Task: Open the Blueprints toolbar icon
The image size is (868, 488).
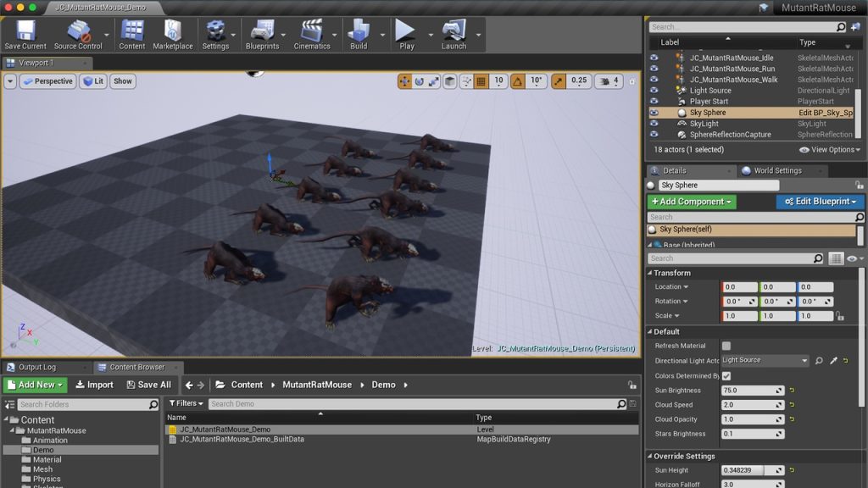Action: pos(263,34)
